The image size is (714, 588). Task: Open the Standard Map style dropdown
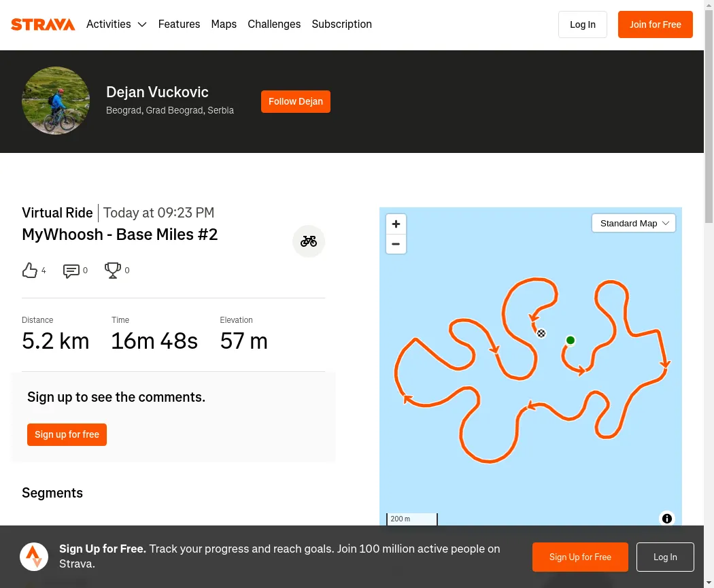point(633,223)
